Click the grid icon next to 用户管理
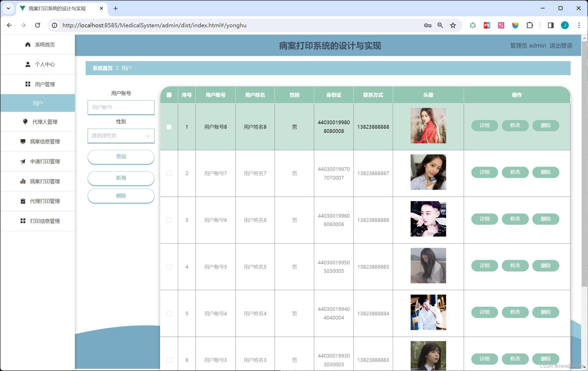 [x=28, y=84]
